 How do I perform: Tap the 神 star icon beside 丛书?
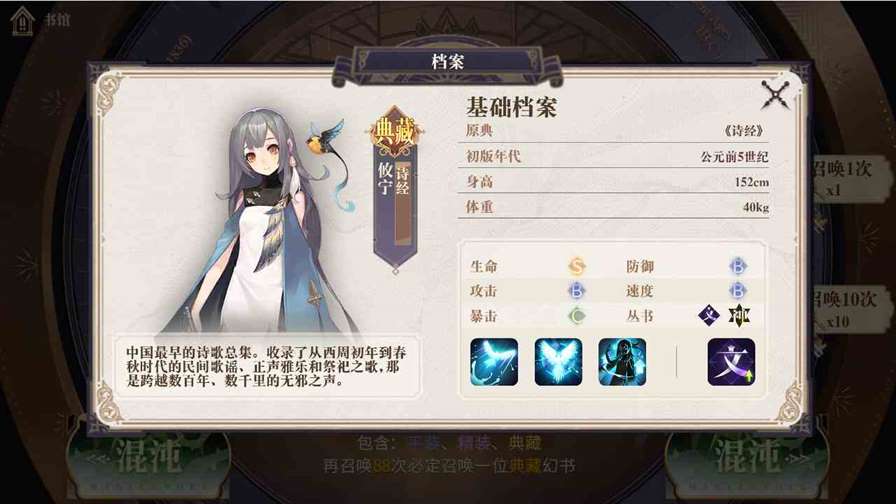click(x=739, y=315)
